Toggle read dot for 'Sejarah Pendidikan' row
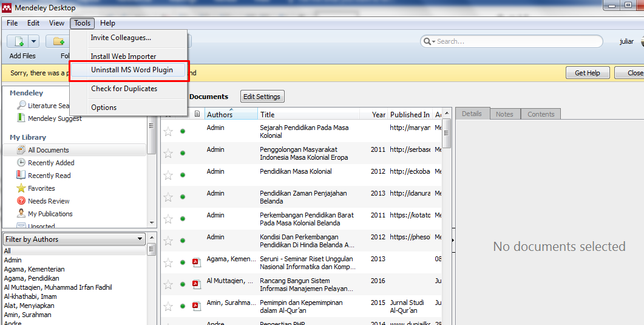The height and width of the screenshot is (325, 644). (183, 131)
